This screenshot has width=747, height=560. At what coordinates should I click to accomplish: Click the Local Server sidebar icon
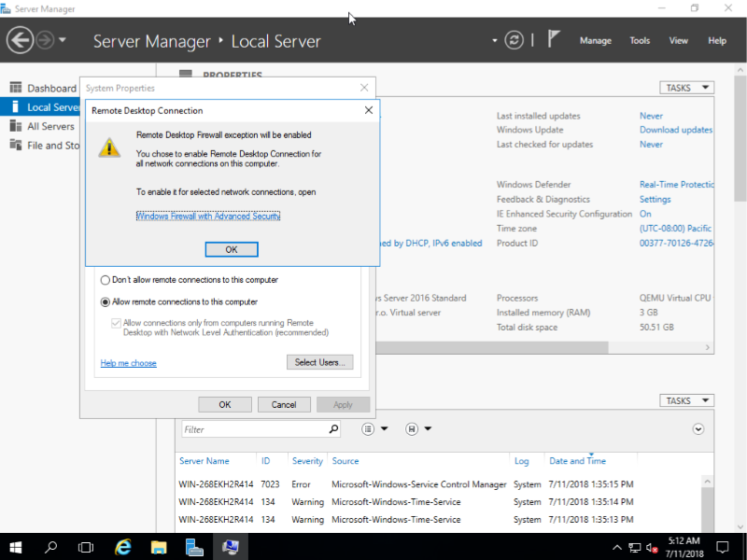click(x=15, y=106)
